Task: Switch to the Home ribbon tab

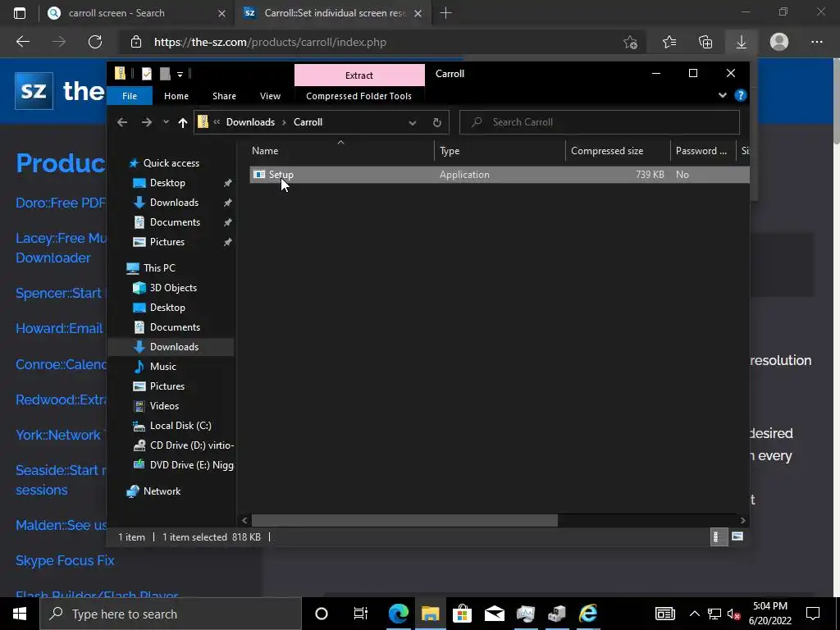Action: [176, 96]
